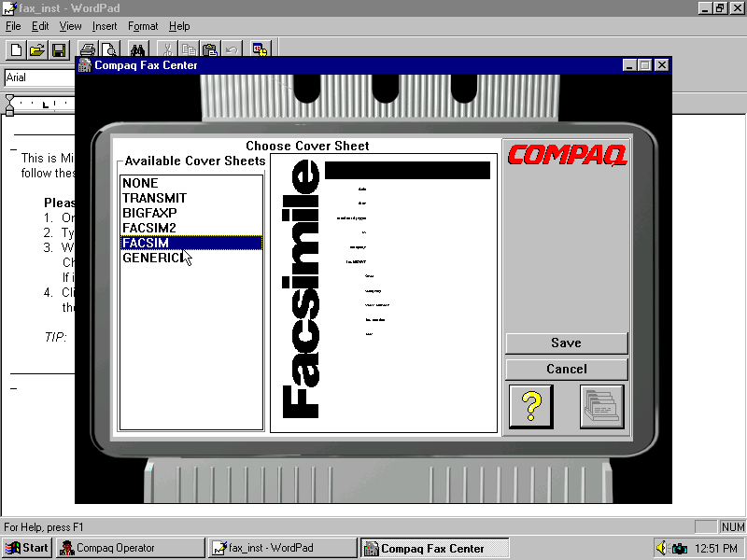Switch to Compaq Operator in taskbar
This screenshot has width=747, height=560.
pos(130,548)
